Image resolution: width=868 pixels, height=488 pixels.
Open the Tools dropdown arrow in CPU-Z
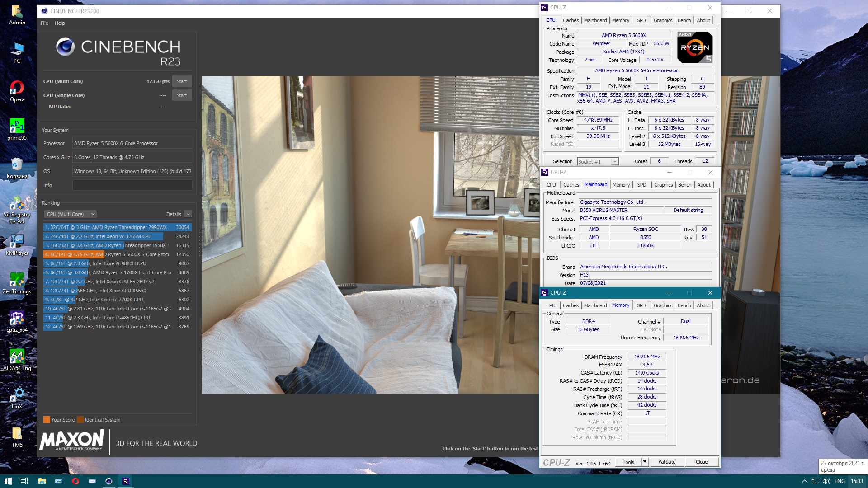point(645,462)
